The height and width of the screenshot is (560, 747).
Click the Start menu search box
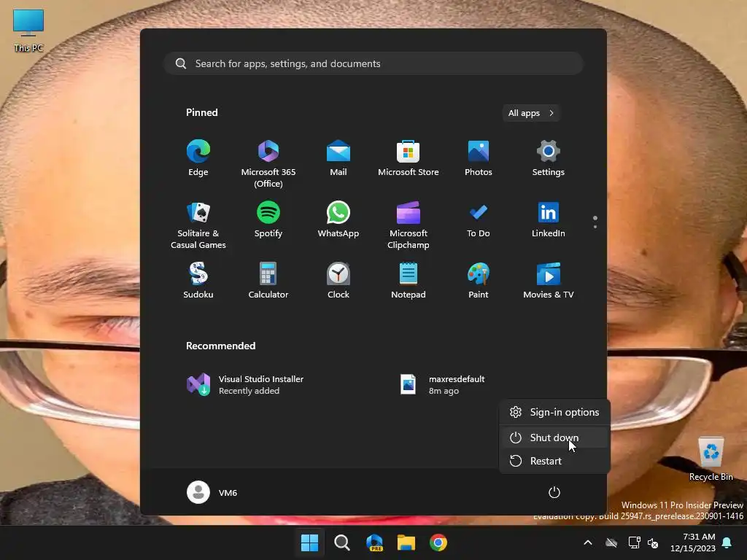coord(373,63)
